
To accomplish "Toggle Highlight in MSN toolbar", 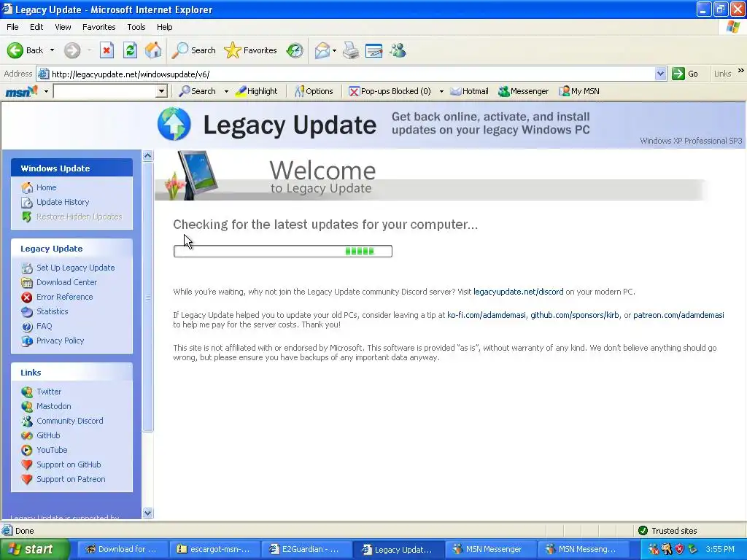I will 256,91.
